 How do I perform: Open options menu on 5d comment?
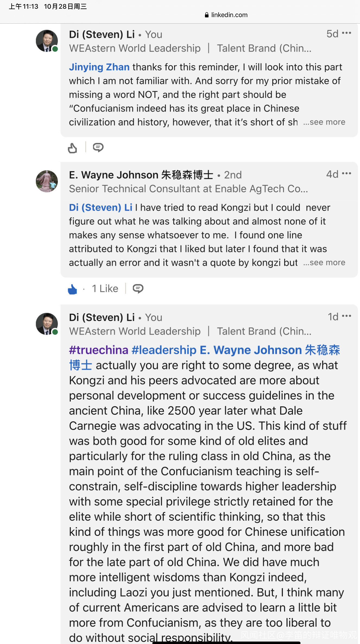[346, 33]
